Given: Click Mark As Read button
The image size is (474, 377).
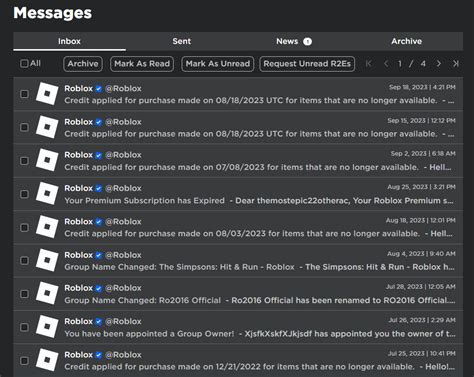Looking at the screenshot, I should click(x=142, y=64).
